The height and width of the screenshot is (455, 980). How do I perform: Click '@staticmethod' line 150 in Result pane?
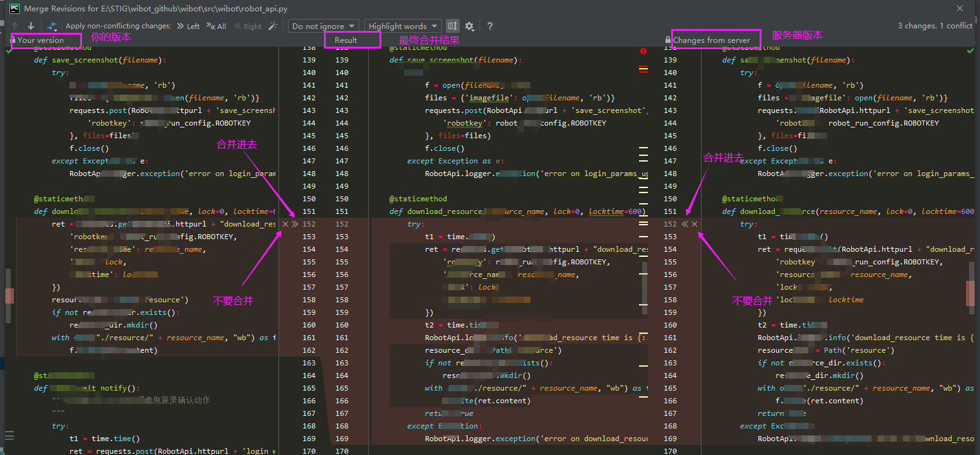[x=418, y=199]
